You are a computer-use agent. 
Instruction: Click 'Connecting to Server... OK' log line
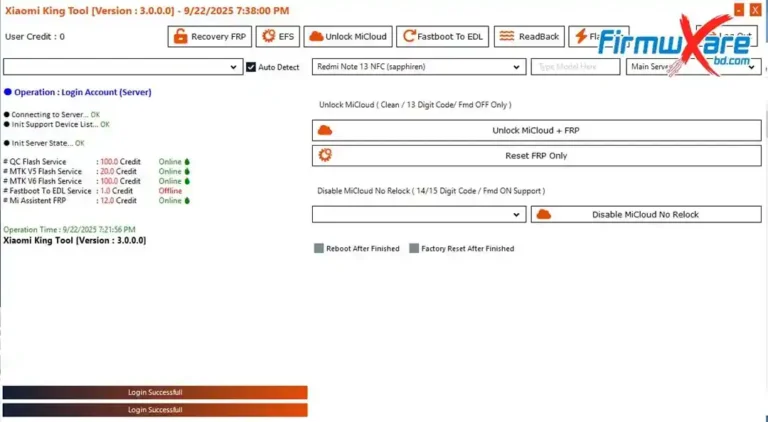(x=52, y=115)
